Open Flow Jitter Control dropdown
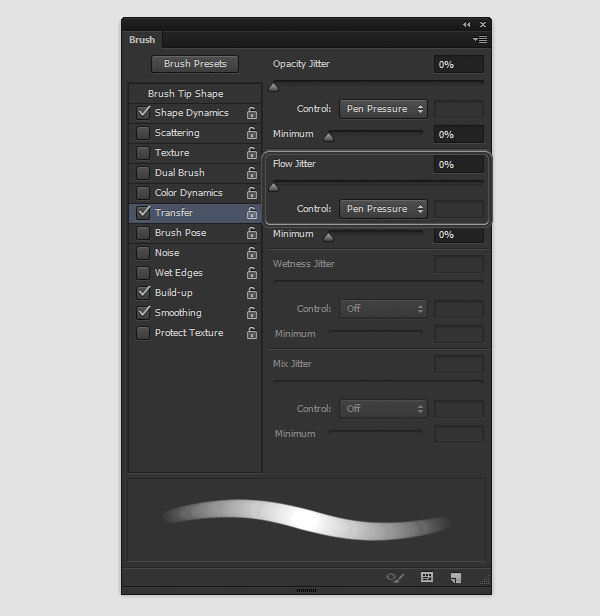 (x=383, y=209)
